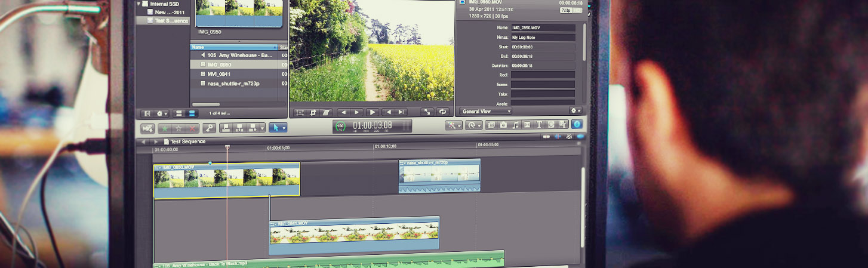Open the music and sound browser
The height and width of the screenshot is (268, 868).
click(515, 125)
